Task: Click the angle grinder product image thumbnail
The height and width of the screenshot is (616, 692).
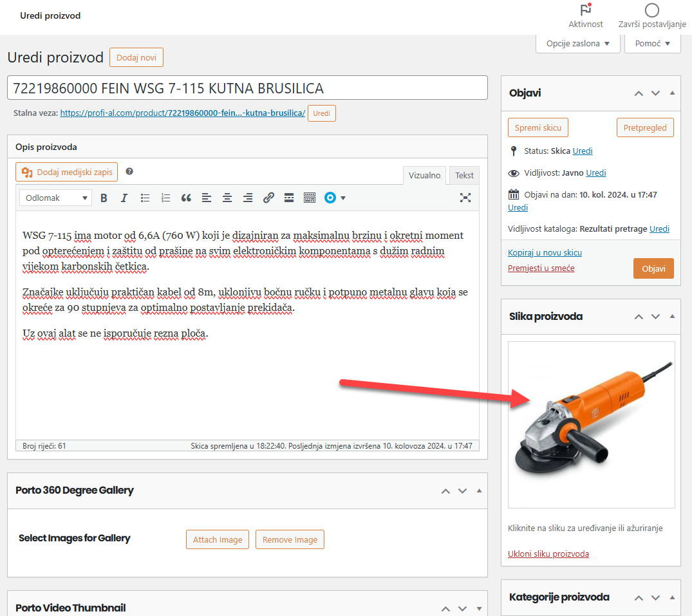Action: 591,425
